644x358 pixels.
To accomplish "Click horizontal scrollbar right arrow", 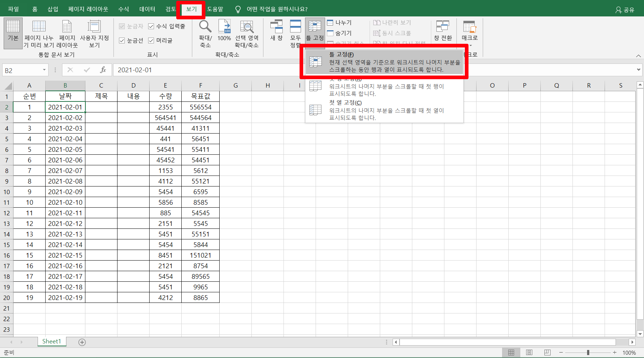I will point(632,342).
